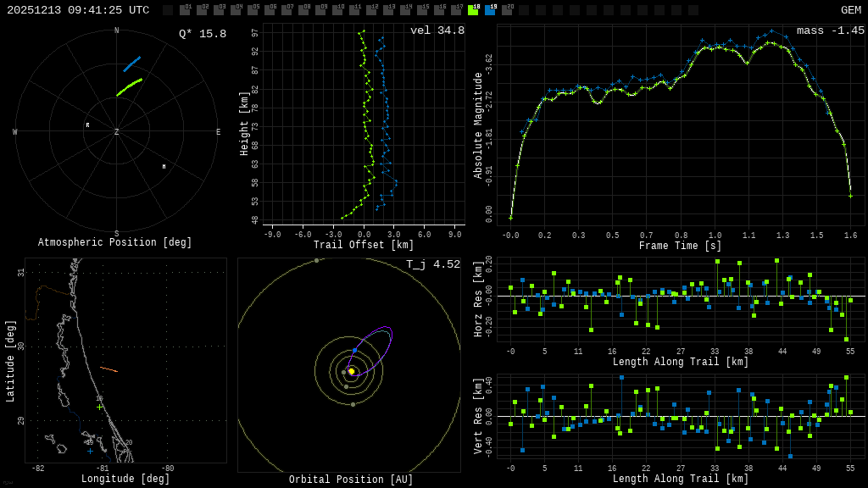
Task: Toggle the gray station 20 indicator box
Action: coord(507,10)
